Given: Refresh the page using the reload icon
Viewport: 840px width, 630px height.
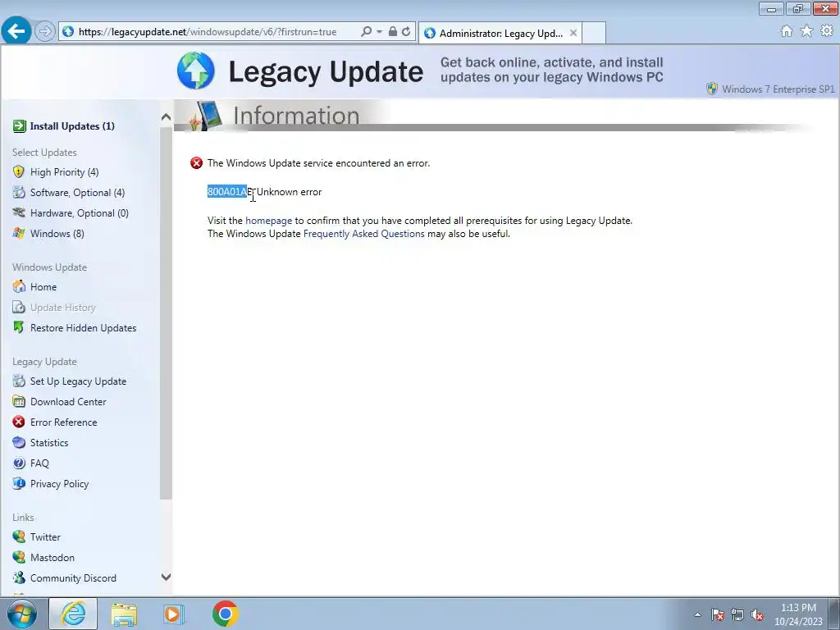Looking at the screenshot, I should click(406, 32).
